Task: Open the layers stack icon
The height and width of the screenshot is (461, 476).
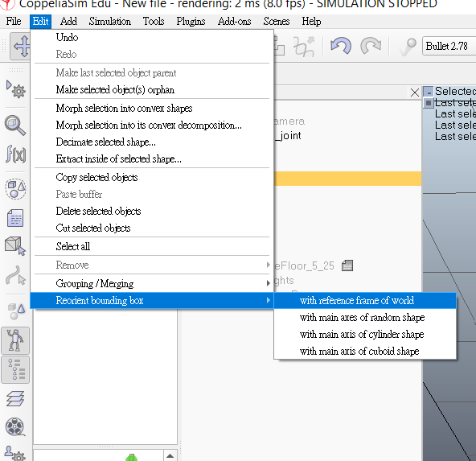Action: point(15,398)
